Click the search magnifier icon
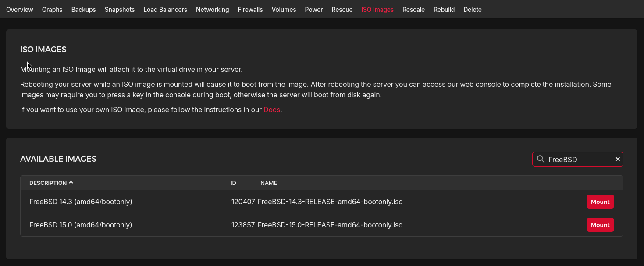Viewport: 644px width, 266px height. [541, 159]
